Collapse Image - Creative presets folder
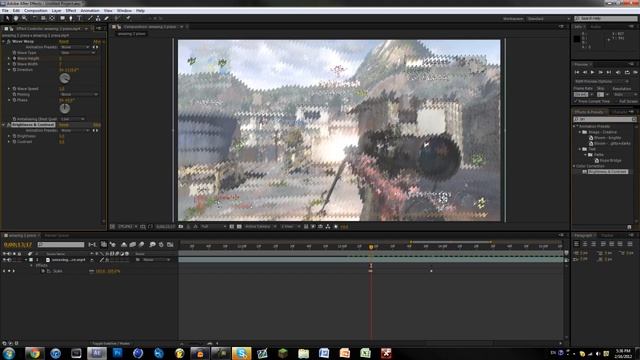 click(x=580, y=132)
